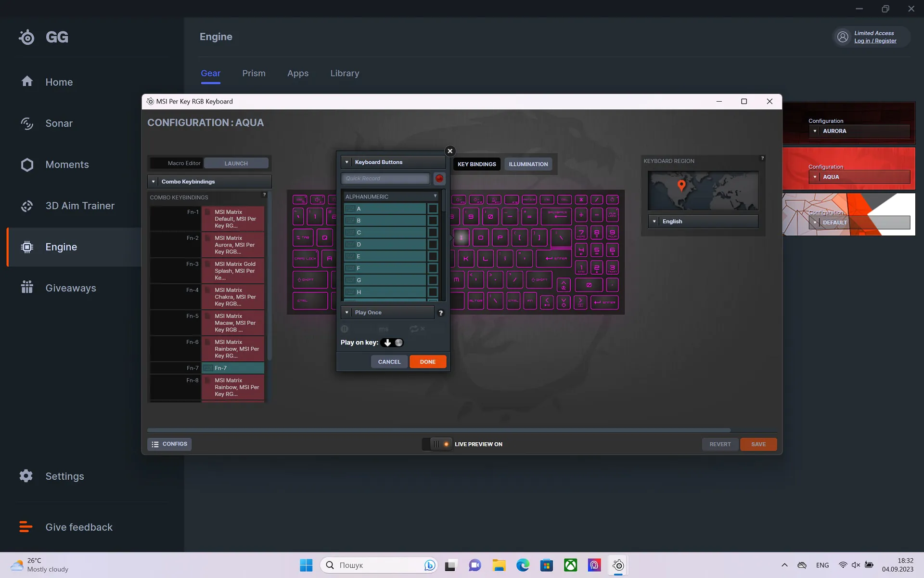Switch to the ILLUMINATION tab
The height and width of the screenshot is (578, 924).
(x=528, y=164)
